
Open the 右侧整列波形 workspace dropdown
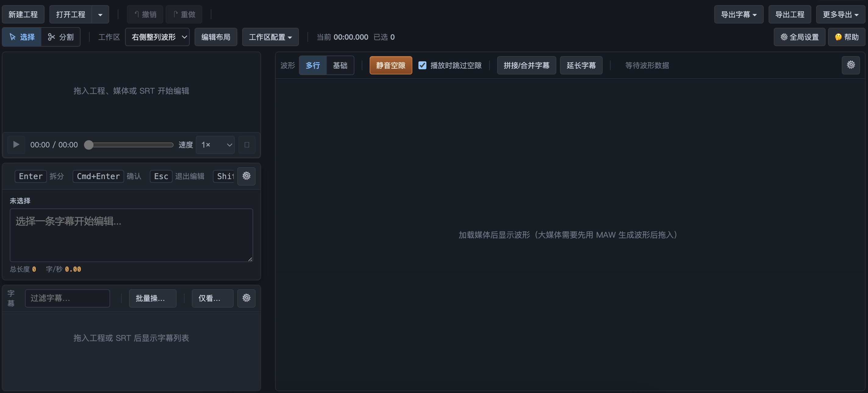[x=157, y=37]
